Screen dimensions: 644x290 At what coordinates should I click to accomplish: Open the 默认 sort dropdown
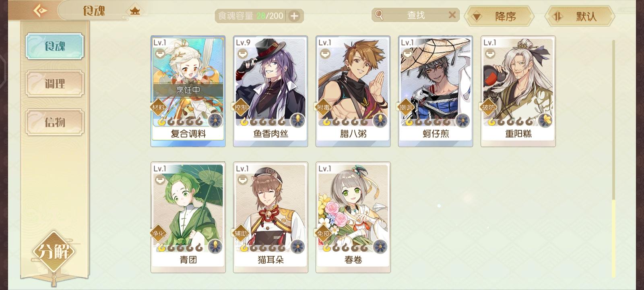click(x=580, y=17)
